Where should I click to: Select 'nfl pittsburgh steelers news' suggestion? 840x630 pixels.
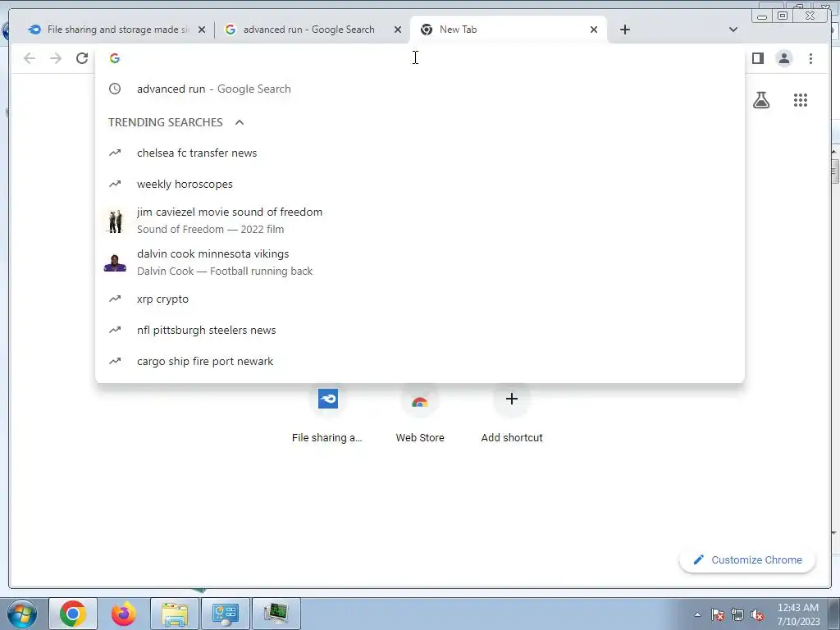coord(419,330)
